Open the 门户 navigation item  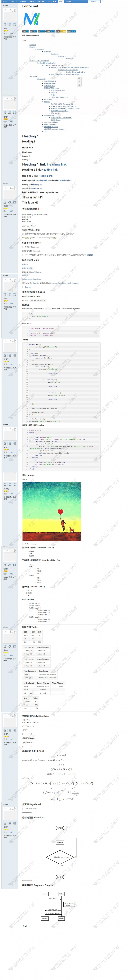coord(48,2)
